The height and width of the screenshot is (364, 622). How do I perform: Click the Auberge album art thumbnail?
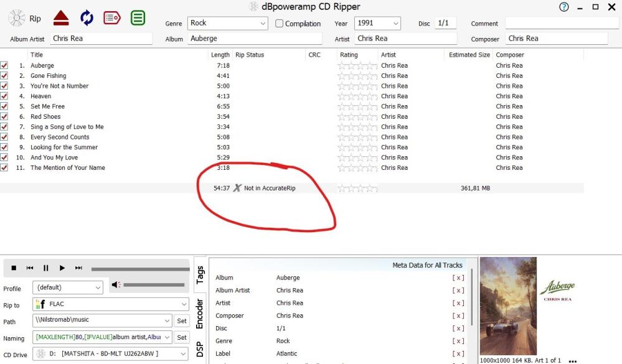tap(508, 306)
